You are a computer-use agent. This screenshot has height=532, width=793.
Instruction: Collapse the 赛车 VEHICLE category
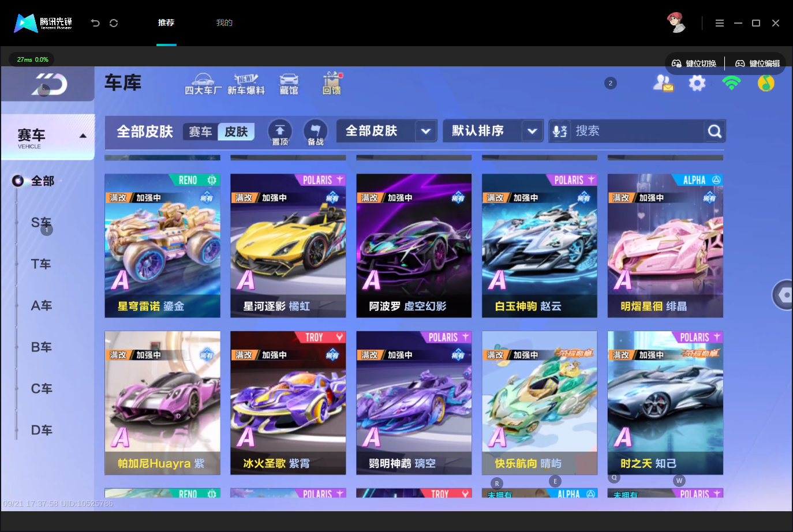(48, 137)
